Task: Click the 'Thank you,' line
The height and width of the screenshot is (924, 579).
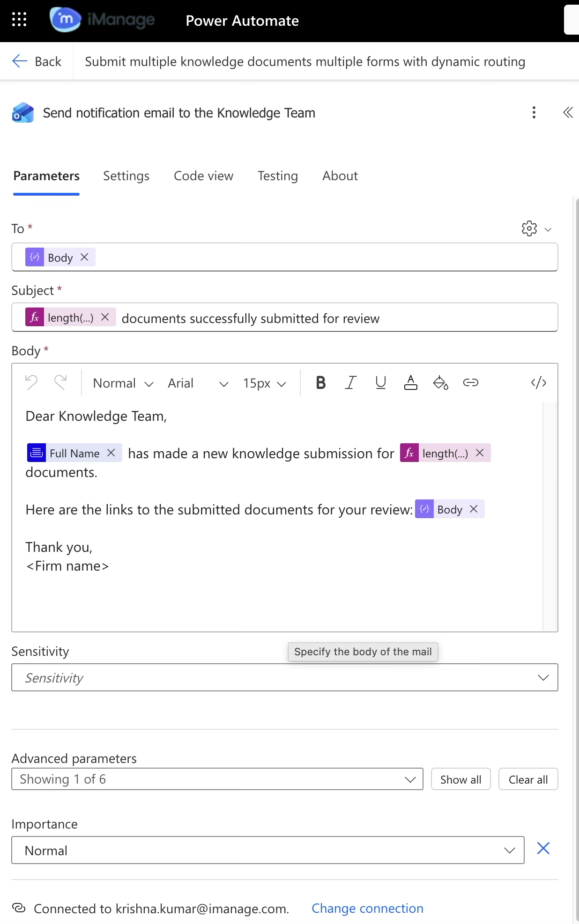Action: (x=59, y=547)
